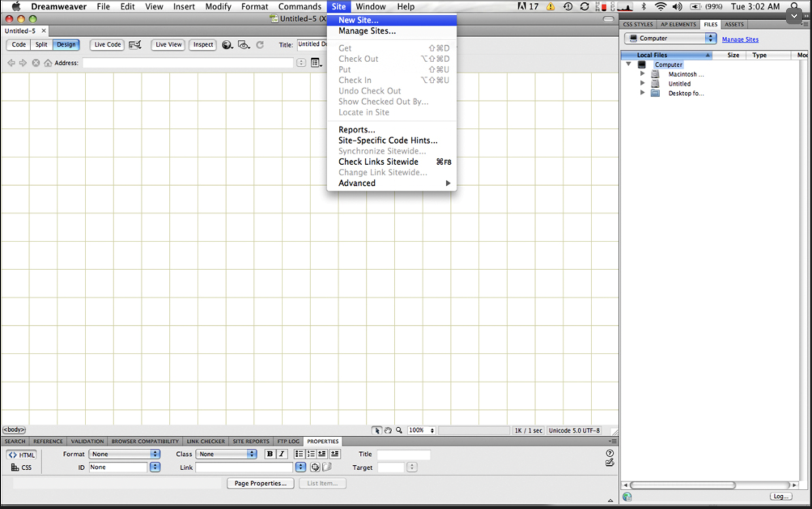Screen dimensions: 812x509
Task: Click the Files panel horizontal scrollbar
Action: point(682,485)
